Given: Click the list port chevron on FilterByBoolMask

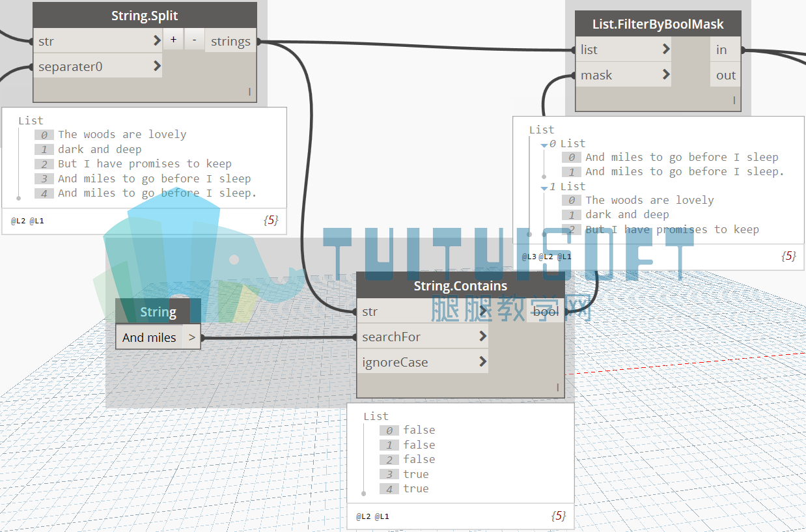Looking at the screenshot, I should 665,49.
